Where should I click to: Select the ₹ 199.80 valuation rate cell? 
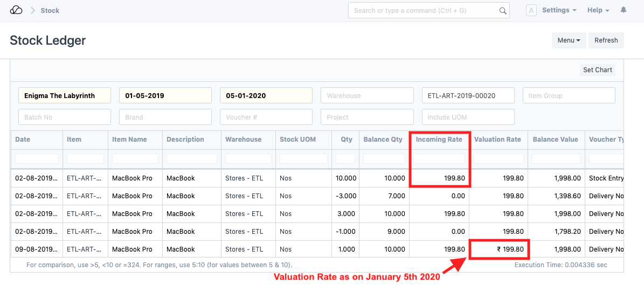[x=499, y=249]
